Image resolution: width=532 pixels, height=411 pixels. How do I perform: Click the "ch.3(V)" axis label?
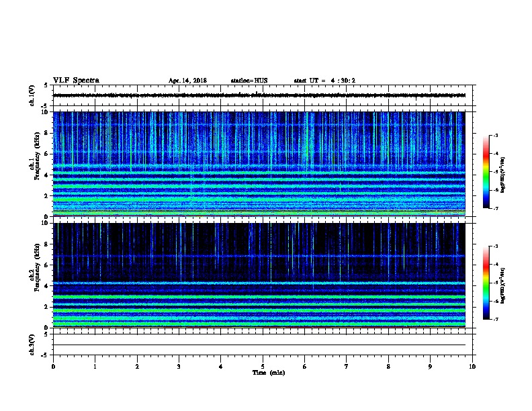point(32,345)
